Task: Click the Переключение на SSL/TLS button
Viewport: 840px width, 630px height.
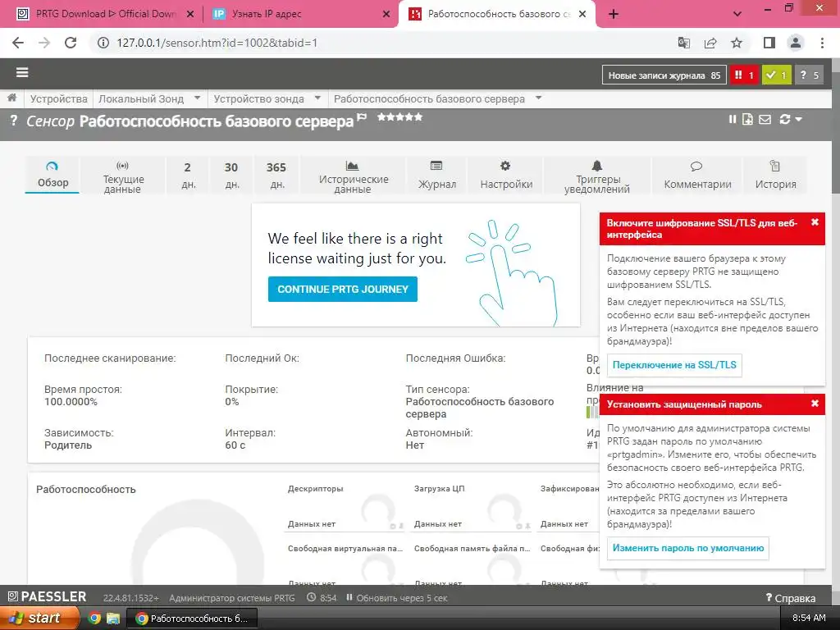Action: 674,365
